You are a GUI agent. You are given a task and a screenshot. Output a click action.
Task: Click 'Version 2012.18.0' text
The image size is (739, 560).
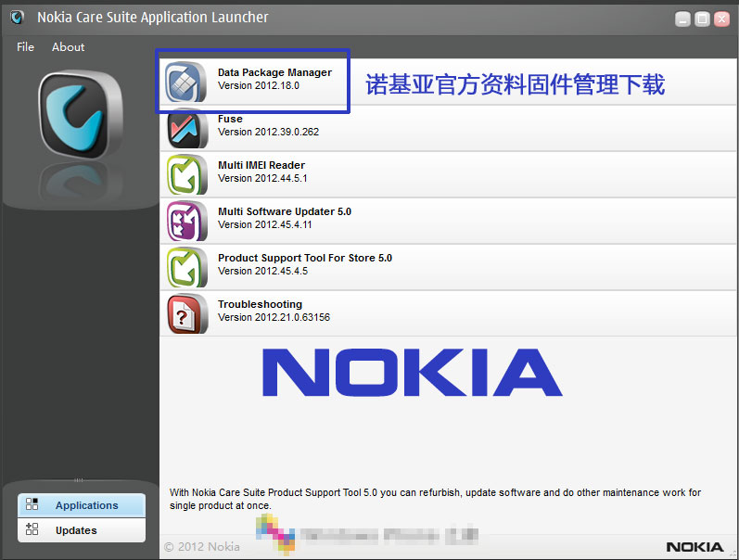(x=259, y=85)
